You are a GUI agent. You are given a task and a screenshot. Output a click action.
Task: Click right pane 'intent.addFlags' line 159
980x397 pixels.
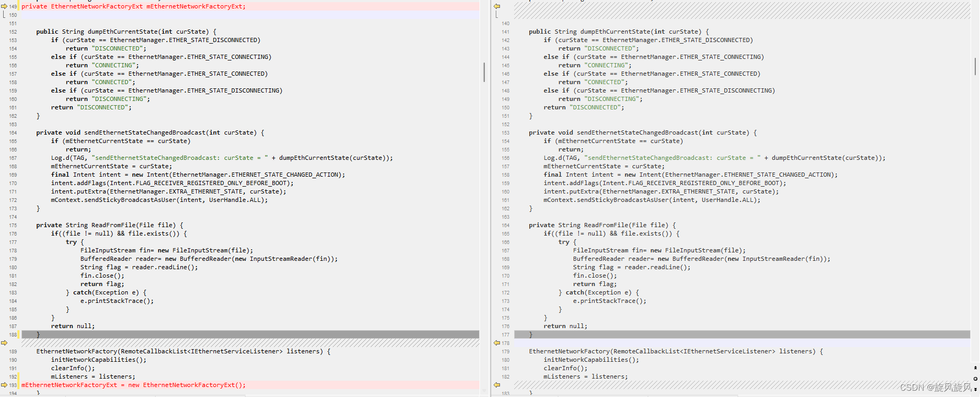tap(665, 183)
